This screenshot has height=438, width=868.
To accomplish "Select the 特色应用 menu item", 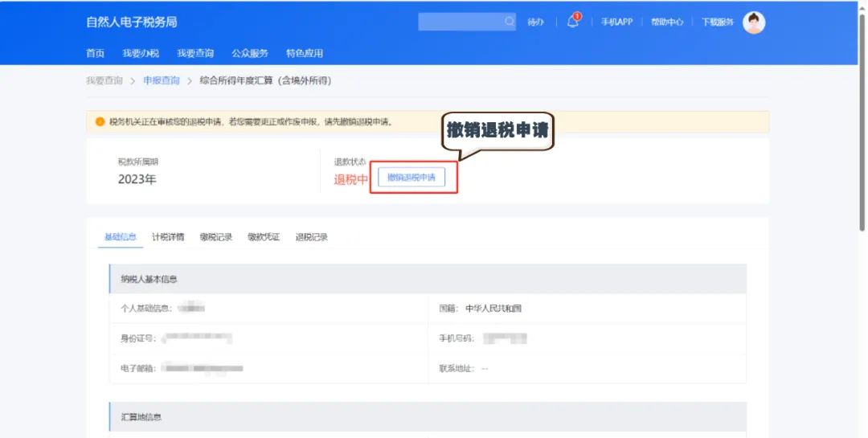I will 305,54.
